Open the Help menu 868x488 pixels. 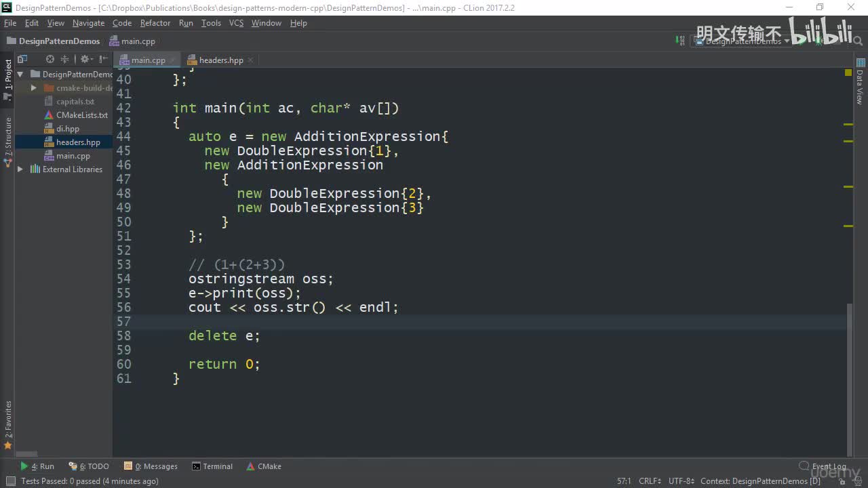[298, 23]
